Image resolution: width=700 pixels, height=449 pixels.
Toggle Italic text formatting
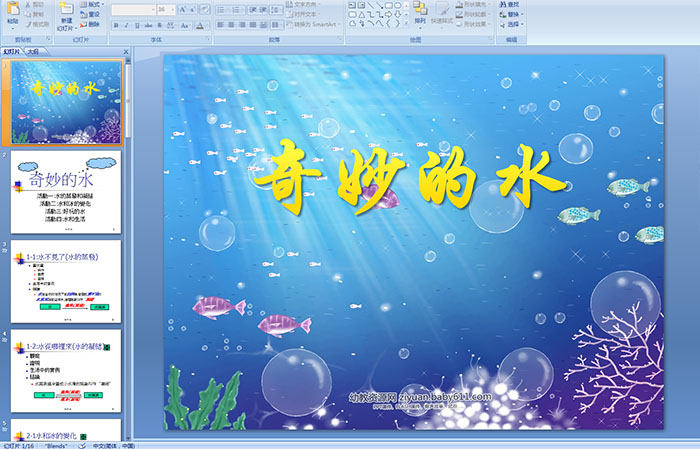[x=125, y=25]
